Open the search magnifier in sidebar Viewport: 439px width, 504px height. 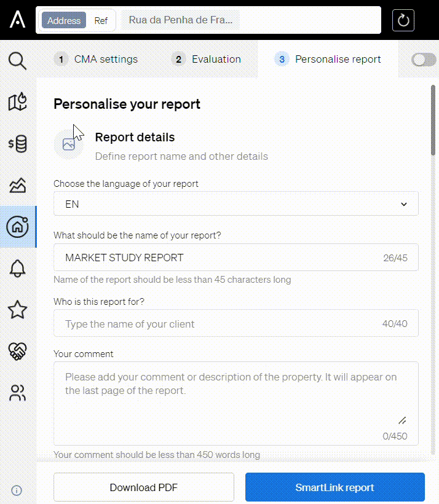(17, 61)
